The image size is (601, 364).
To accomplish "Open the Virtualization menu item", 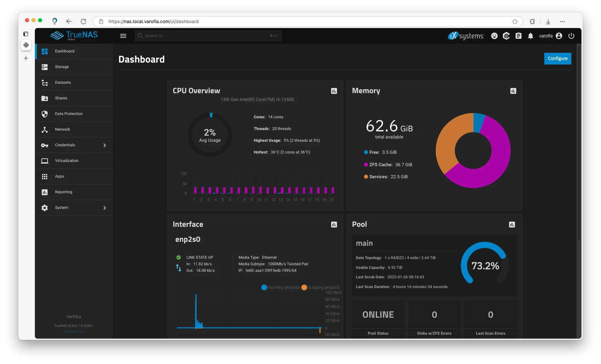I will pyautogui.click(x=66, y=161).
